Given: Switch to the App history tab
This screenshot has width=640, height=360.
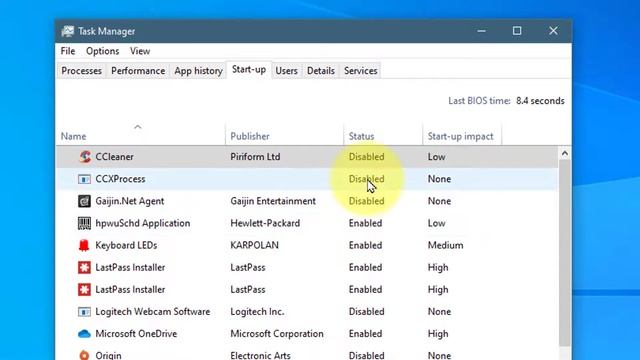Looking at the screenshot, I should [198, 71].
